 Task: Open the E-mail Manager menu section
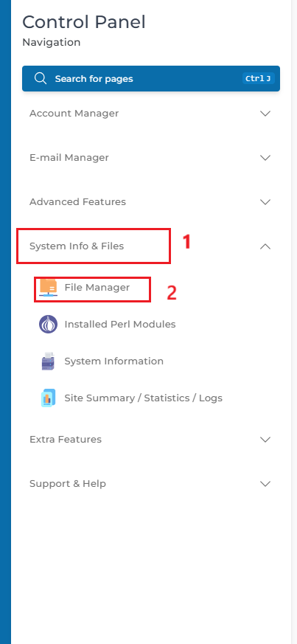tap(151, 158)
